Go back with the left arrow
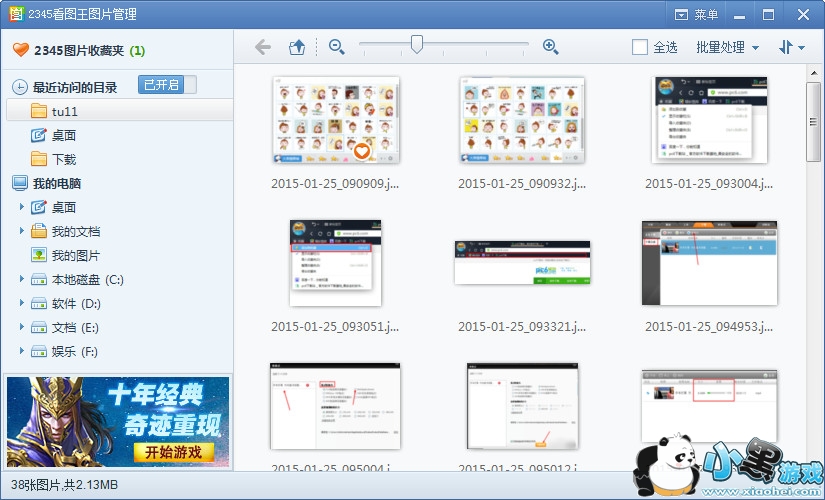 pyautogui.click(x=263, y=47)
